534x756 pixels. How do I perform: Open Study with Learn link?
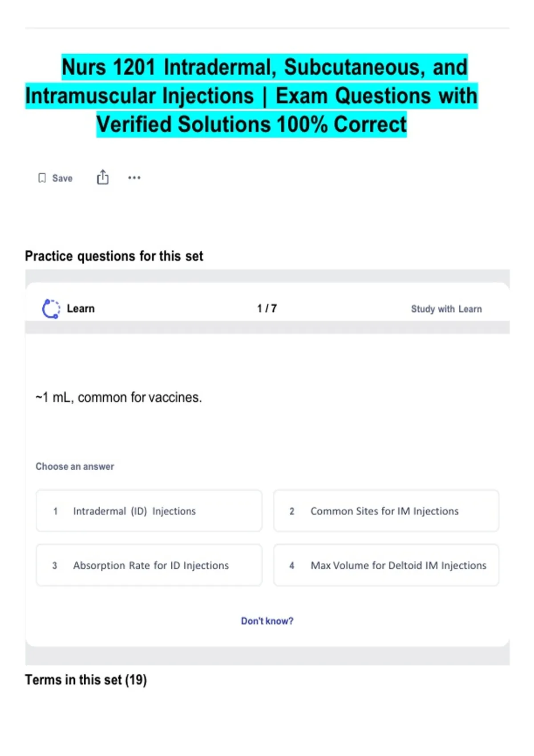446,309
